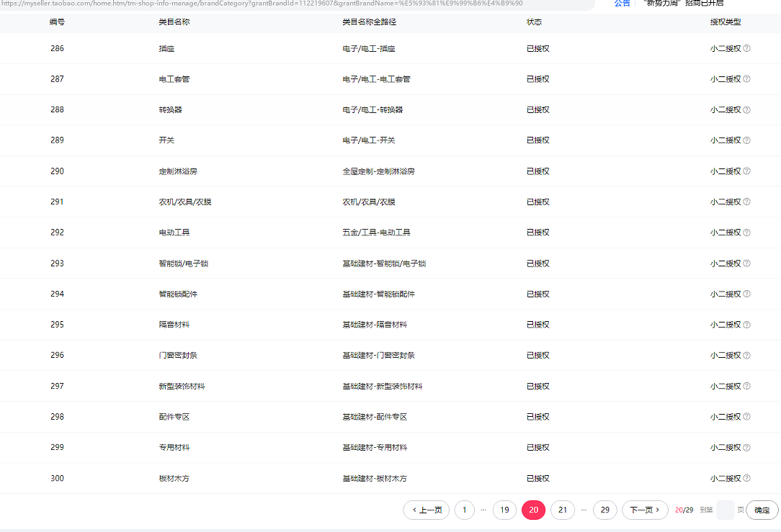Image resolution: width=781 pixels, height=532 pixels.
Task: Jump to last page 29
Action: click(605, 510)
